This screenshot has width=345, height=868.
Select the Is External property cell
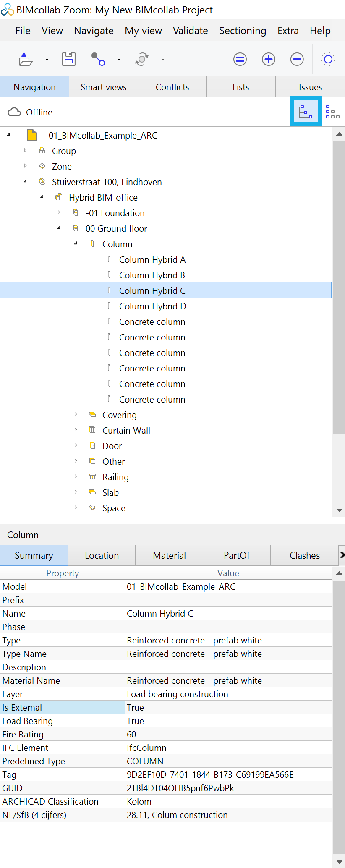[63, 707]
